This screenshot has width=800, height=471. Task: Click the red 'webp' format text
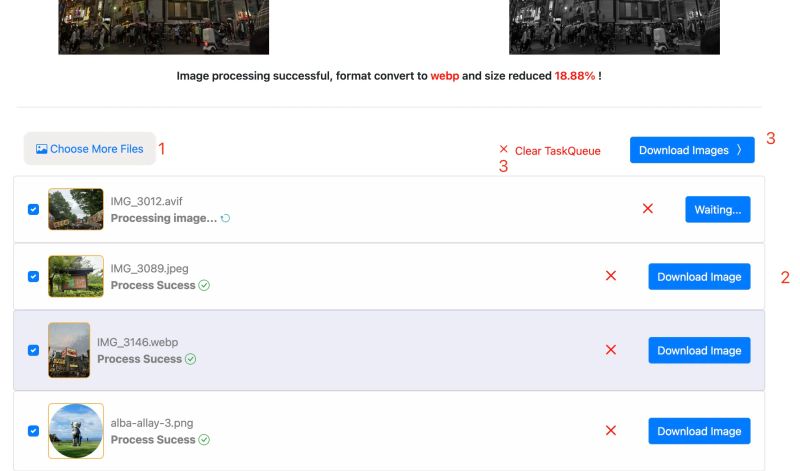point(445,76)
